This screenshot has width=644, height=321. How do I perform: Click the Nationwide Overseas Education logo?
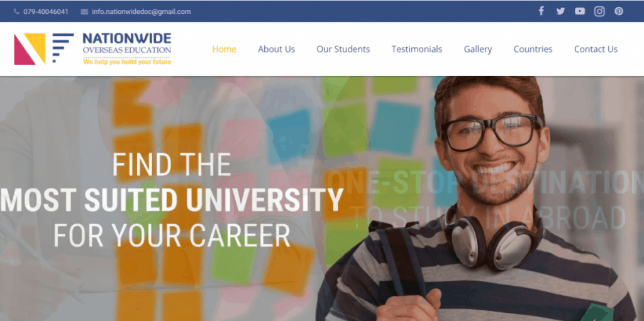coord(92,49)
